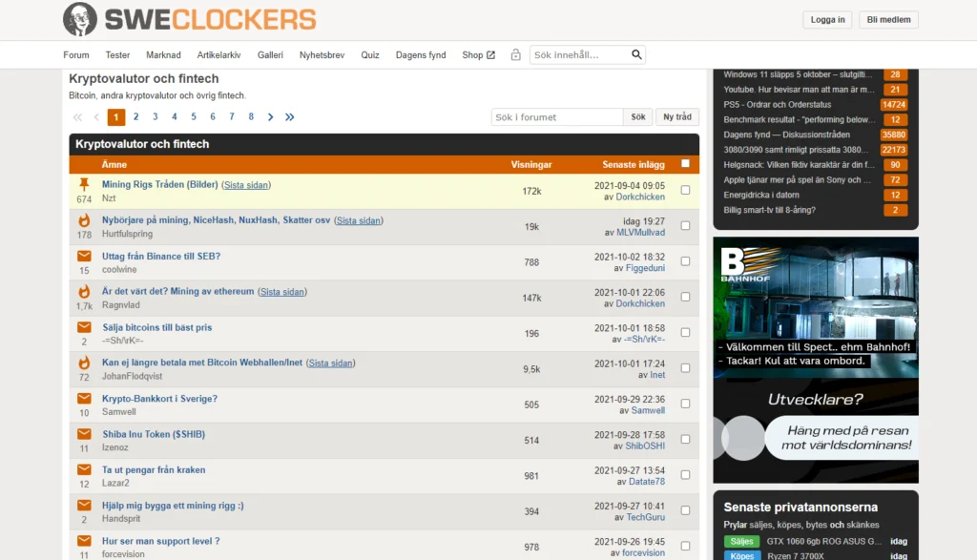Open Quiz in the navigation
This screenshot has height=560, width=977.
tap(370, 54)
